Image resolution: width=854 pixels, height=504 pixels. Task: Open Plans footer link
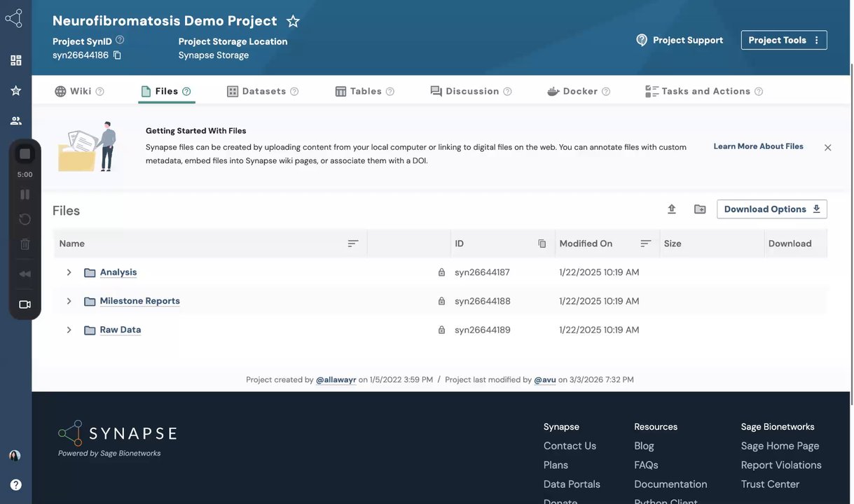click(556, 465)
